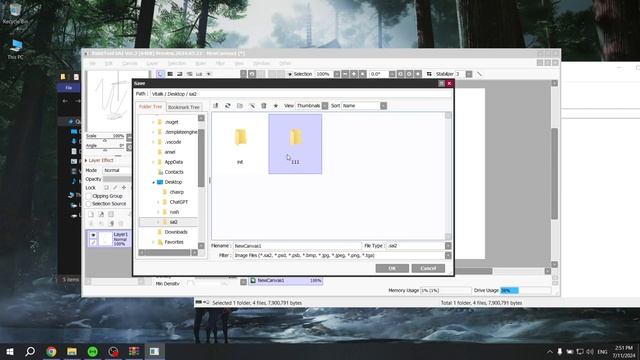Create a new folder in Save dialog
This screenshot has width=640, height=360.
(240, 106)
